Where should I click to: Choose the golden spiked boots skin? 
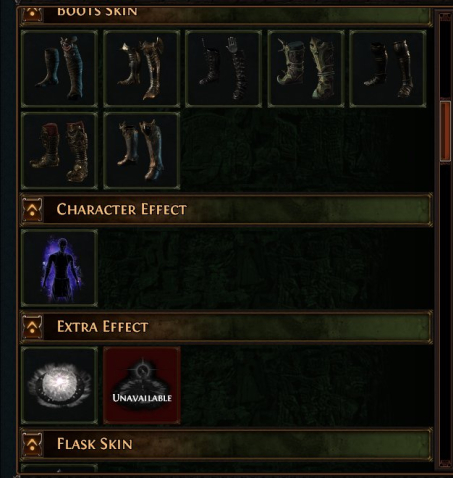(x=142, y=69)
